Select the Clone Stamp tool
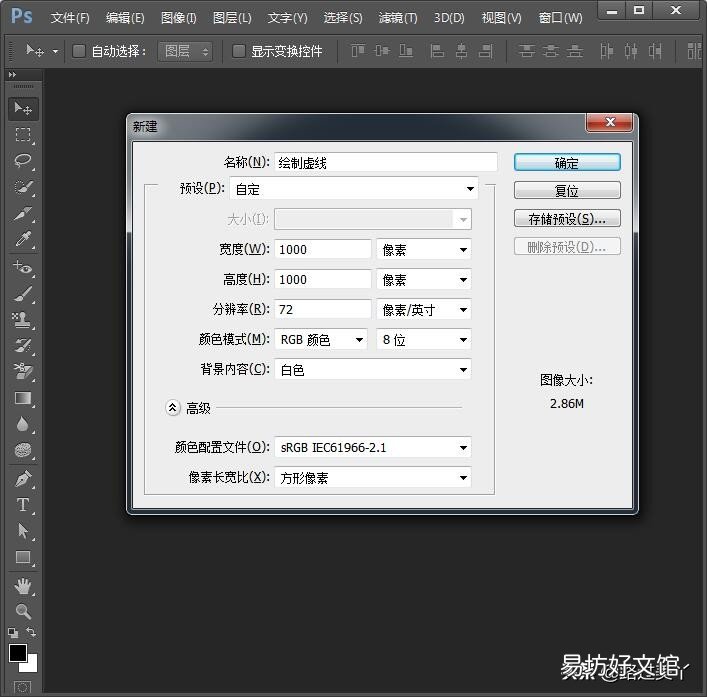Viewport: 707px width, 697px height. [x=23, y=320]
